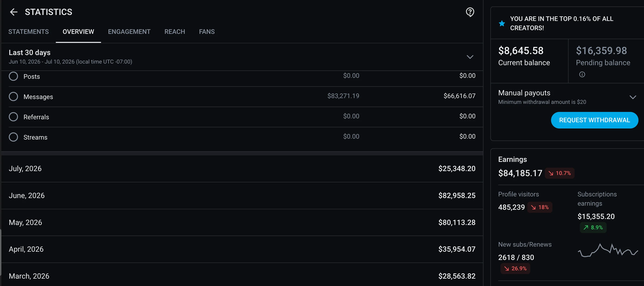The height and width of the screenshot is (286, 644).
Task: Click the 8.9% subscriptions increase badge
Action: point(593,228)
